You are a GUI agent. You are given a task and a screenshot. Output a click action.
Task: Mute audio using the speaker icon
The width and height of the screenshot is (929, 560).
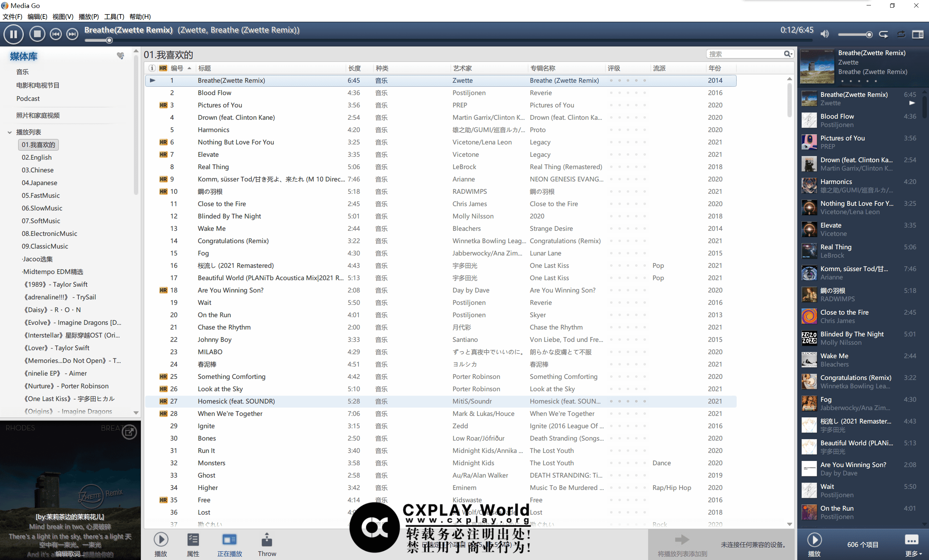(825, 34)
